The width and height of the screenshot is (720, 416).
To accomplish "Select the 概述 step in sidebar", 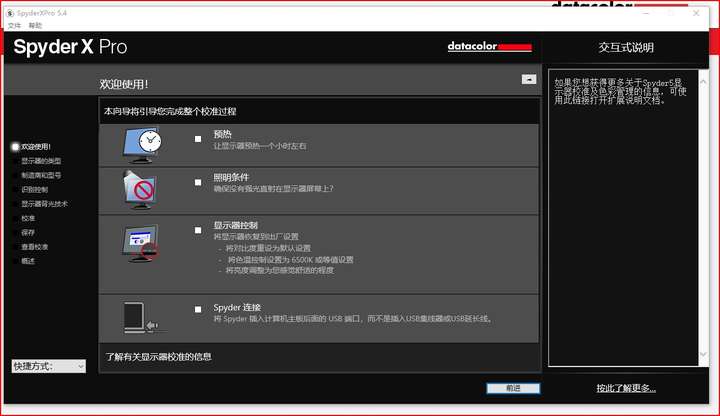I will 28,261.
